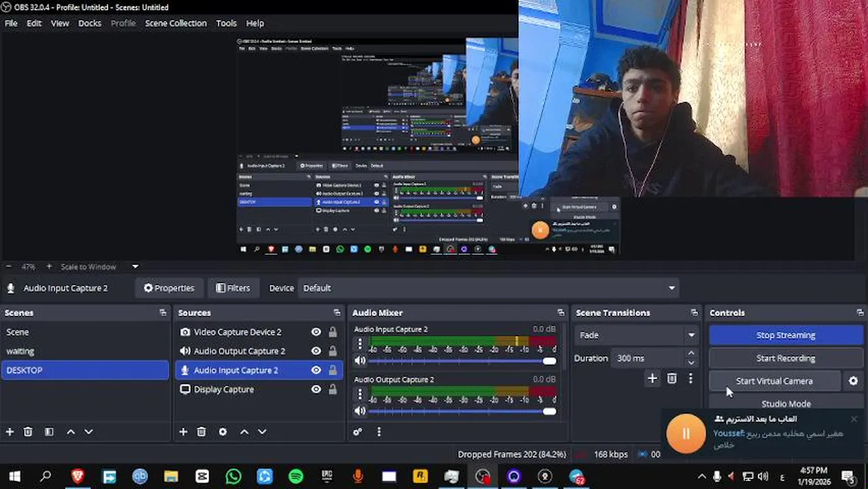The image size is (868, 489).
Task: Open the Edit menu
Action: tap(34, 23)
